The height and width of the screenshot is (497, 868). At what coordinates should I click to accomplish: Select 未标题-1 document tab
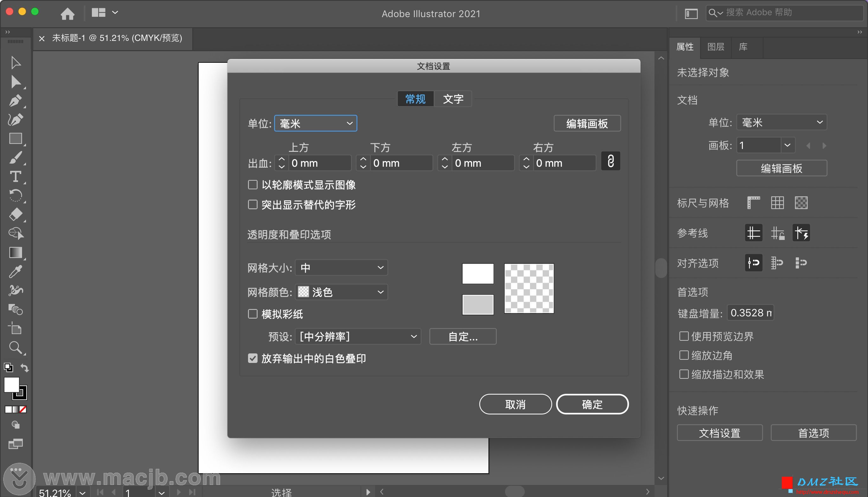pyautogui.click(x=117, y=38)
